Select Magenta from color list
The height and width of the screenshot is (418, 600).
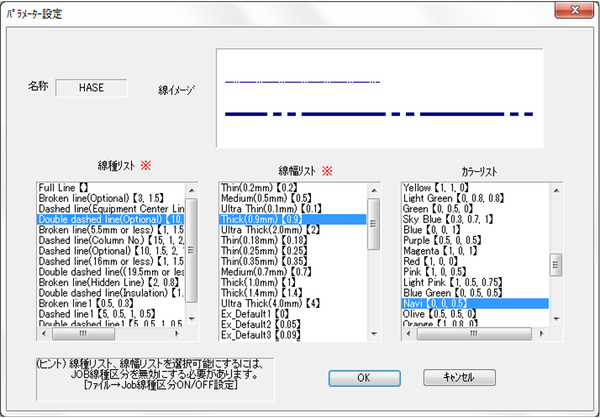click(442, 250)
